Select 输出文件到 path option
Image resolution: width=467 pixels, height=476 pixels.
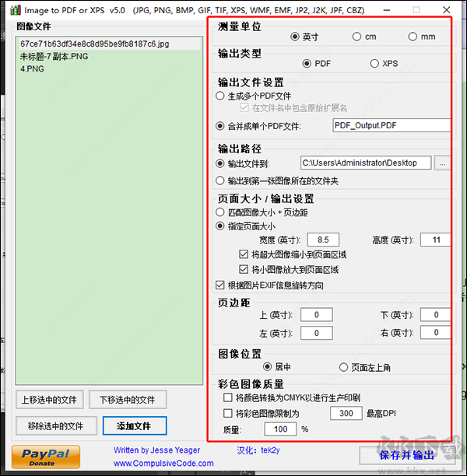(220, 163)
